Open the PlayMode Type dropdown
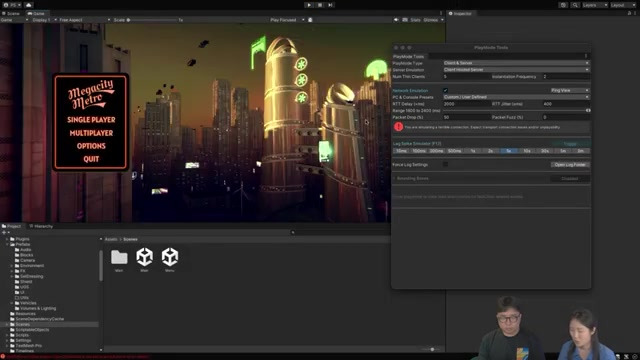640x360 pixels. [516, 63]
